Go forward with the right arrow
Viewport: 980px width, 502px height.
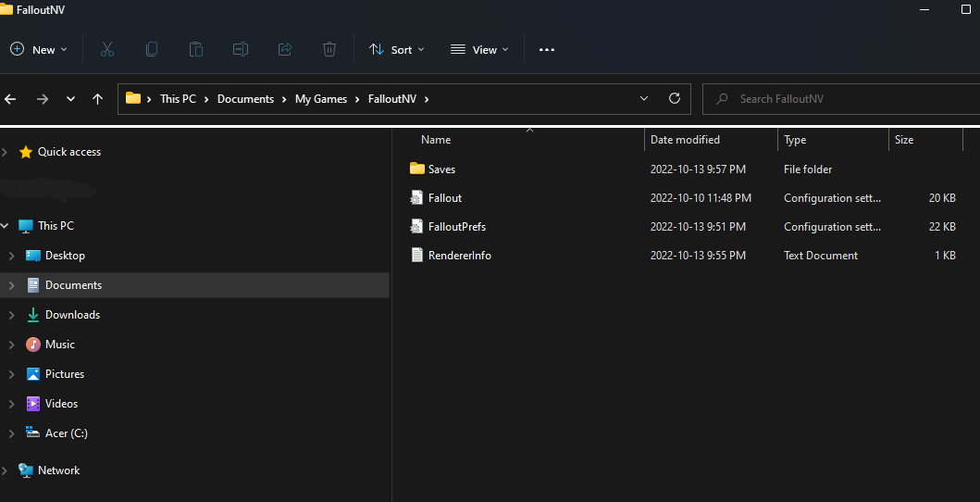43,99
